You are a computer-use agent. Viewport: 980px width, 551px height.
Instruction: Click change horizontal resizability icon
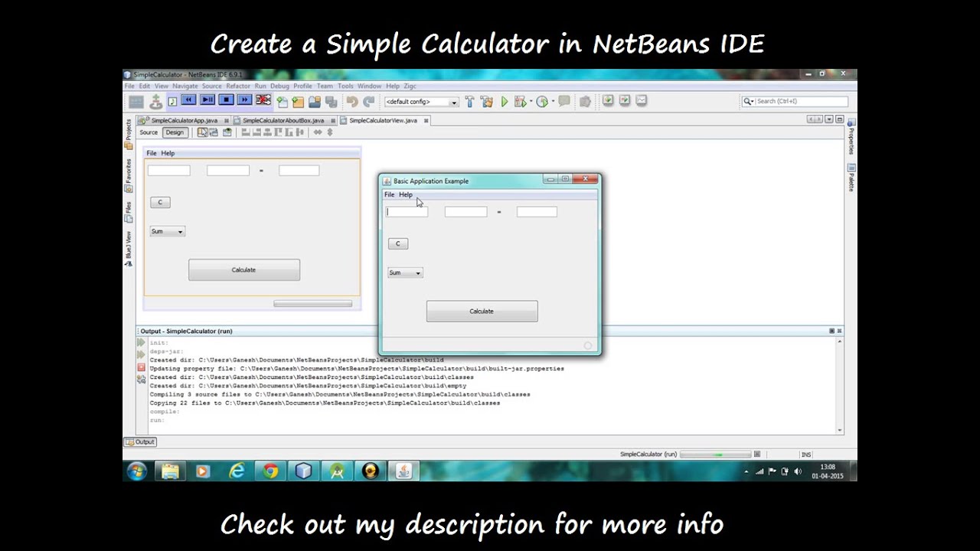point(318,132)
